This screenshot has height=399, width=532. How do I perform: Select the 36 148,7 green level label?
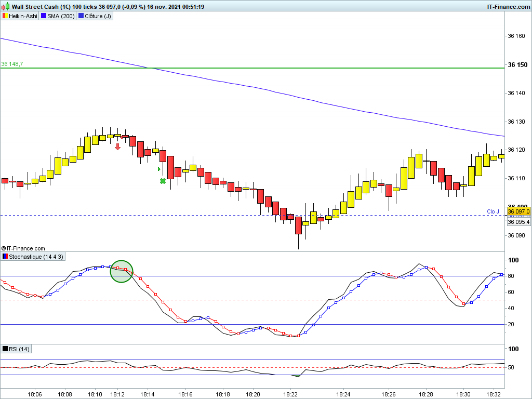click(12, 64)
